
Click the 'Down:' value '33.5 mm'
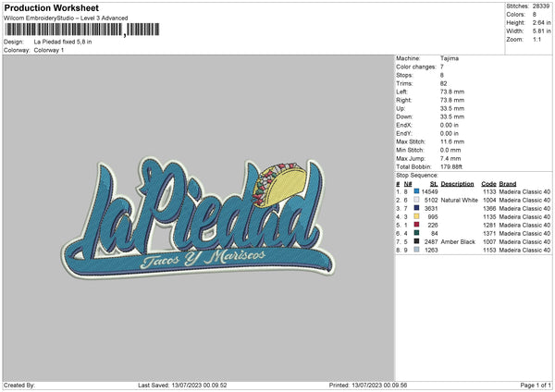(x=452, y=116)
